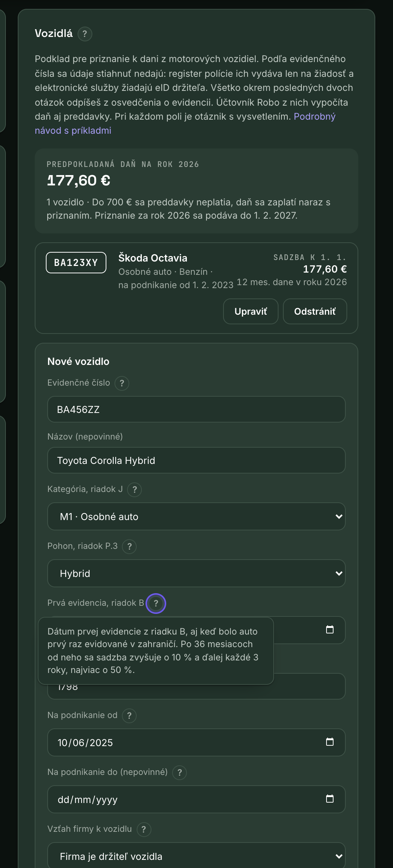Click the Nové vozidlo heading
The height and width of the screenshot is (868, 393).
[78, 362]
